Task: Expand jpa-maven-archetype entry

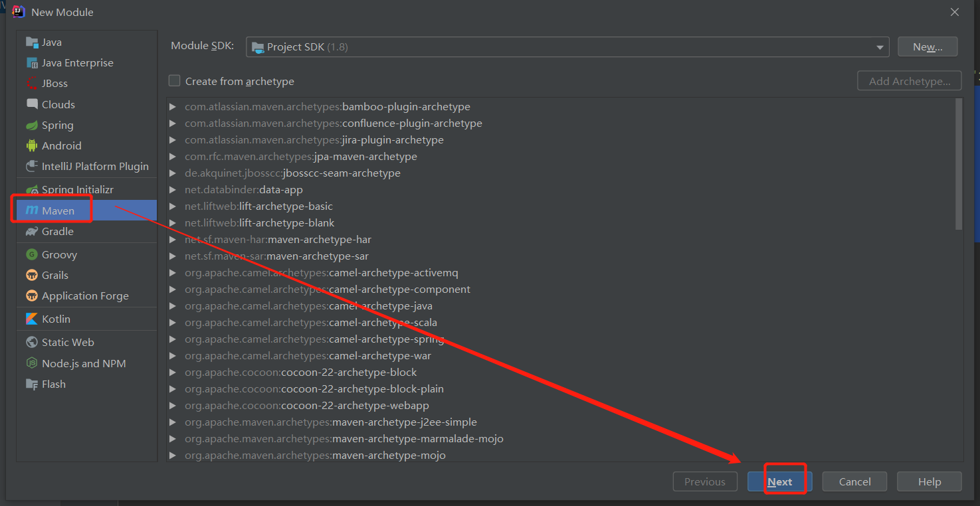Action: (x=173, y=157)
